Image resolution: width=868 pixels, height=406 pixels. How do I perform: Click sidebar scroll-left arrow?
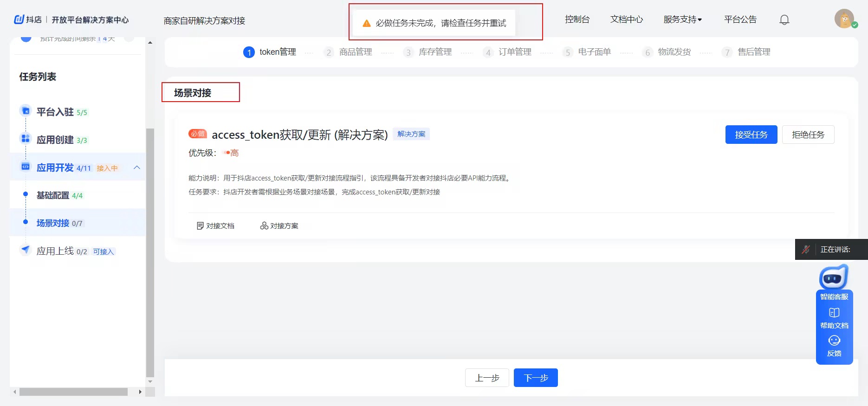click(x=15, y=392)
